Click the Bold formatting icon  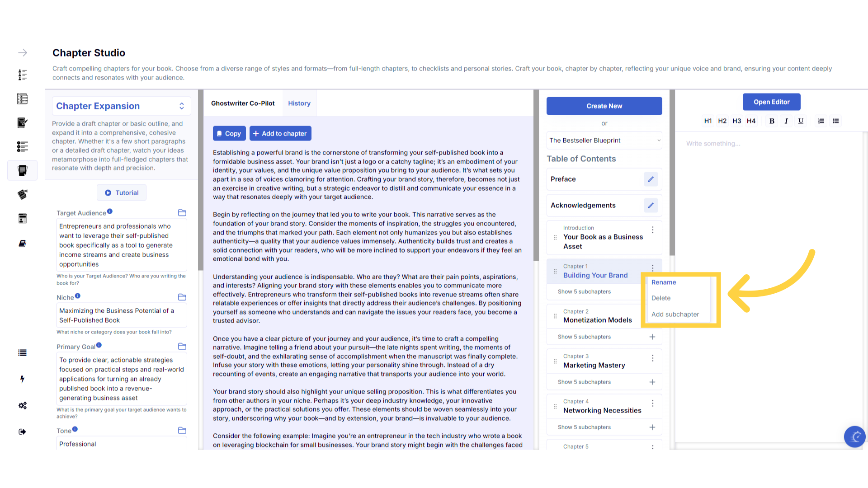pyautogui.click(x=772, y=121)
